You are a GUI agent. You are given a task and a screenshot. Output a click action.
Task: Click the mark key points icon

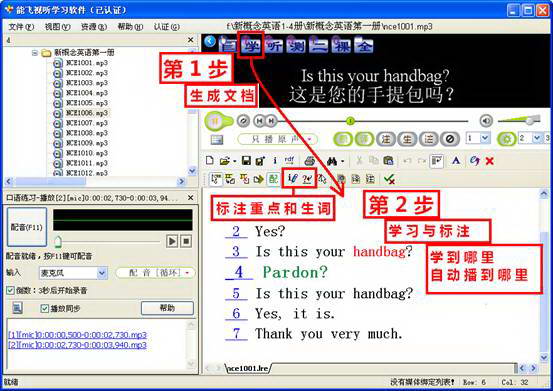coord(292,179)
